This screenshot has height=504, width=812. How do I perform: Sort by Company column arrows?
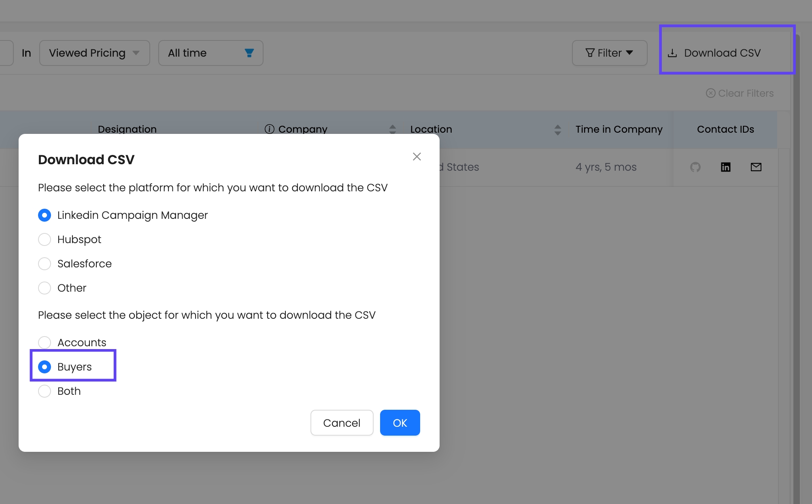click(x=392, y=129)
